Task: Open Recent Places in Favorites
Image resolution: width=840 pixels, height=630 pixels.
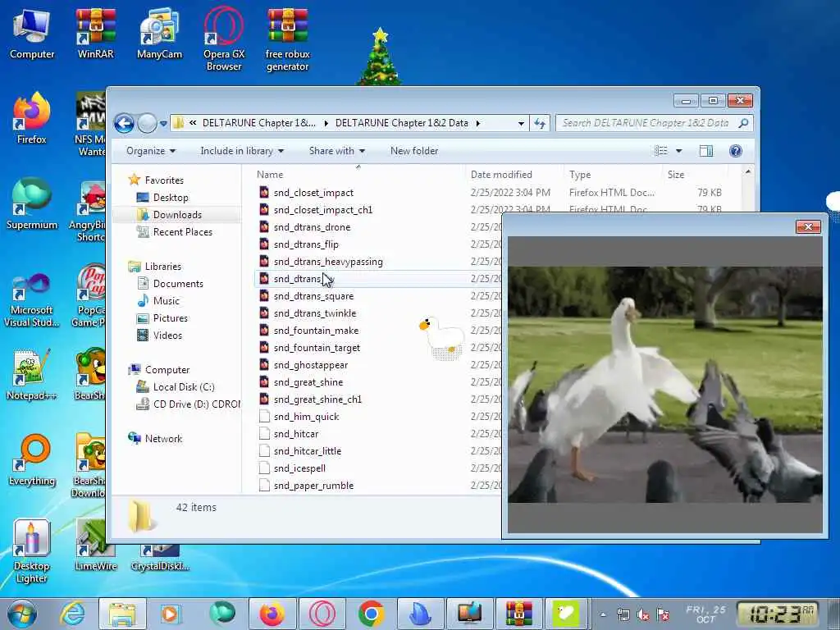Action: [x=183, y=232]
